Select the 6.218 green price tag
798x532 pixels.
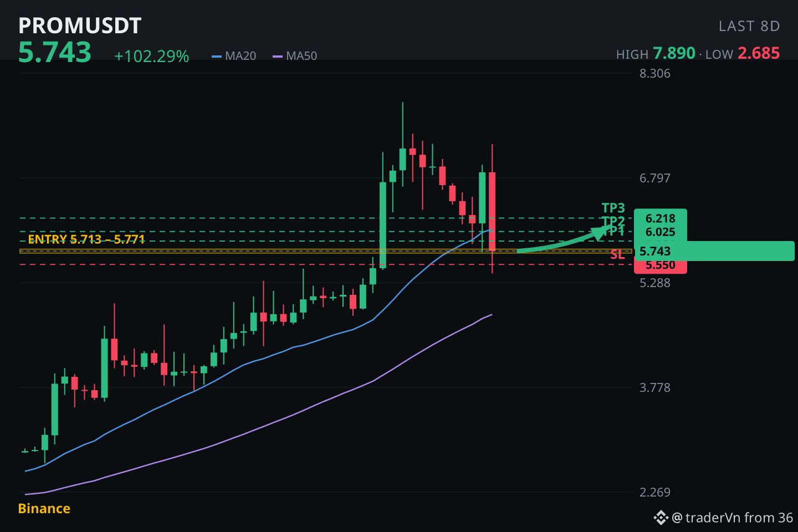pos(661,218)
